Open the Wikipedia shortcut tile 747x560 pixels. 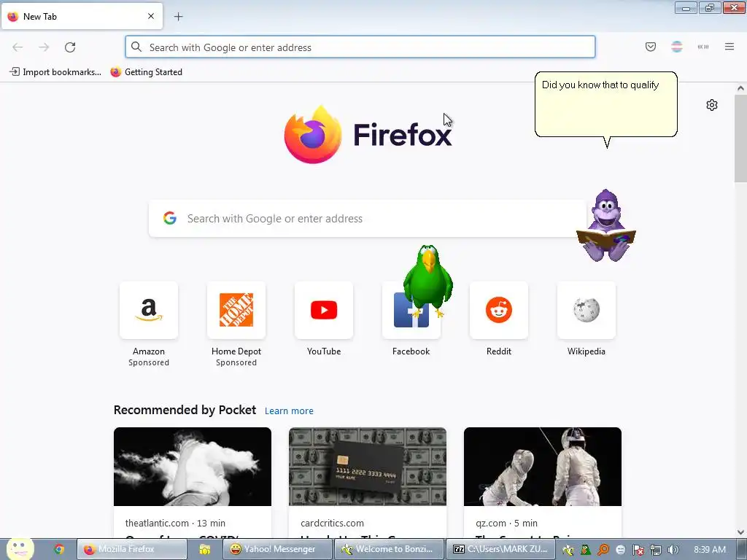pos(587,310)
